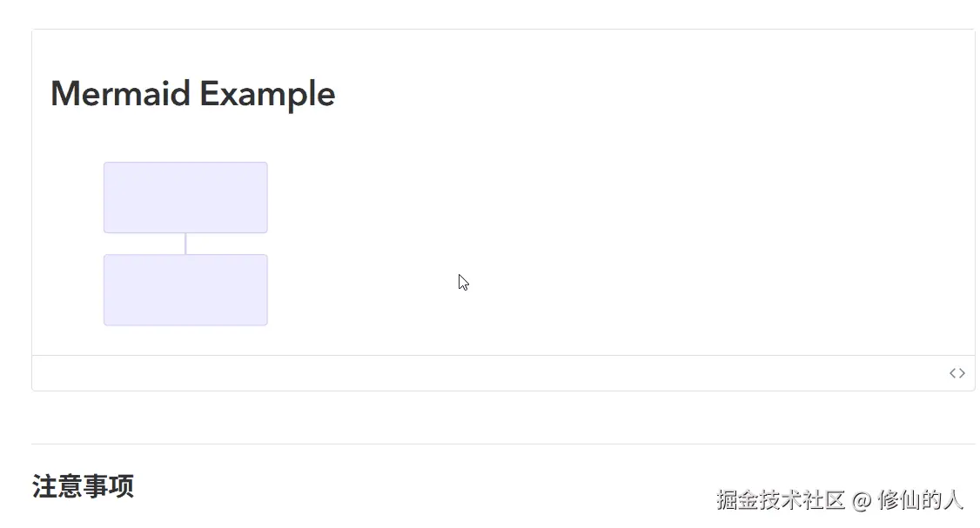The width and height of the screenshot is (980, 528).
Task: Click the 注意事项 section heading
Action: point(82,486)
